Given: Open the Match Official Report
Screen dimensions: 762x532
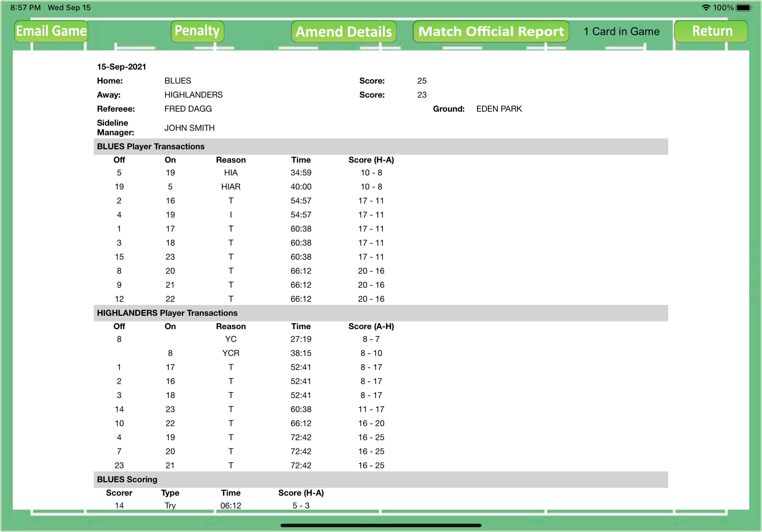Looking at the screenshot, I should coord(491,32).
